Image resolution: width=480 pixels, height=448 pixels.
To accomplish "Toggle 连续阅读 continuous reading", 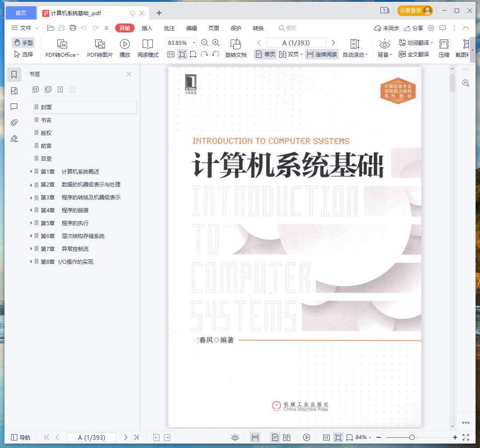I will point(322,55).
